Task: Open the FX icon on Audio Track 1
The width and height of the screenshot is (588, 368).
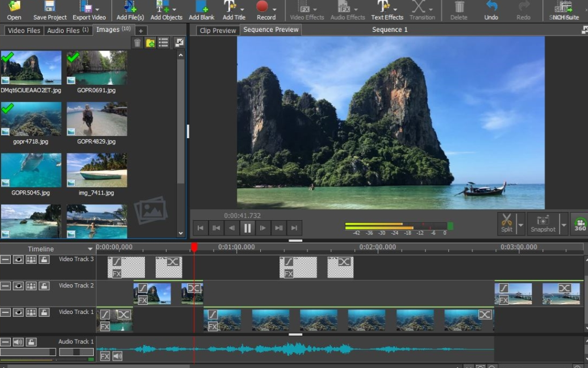Action: tap(105, 356)
